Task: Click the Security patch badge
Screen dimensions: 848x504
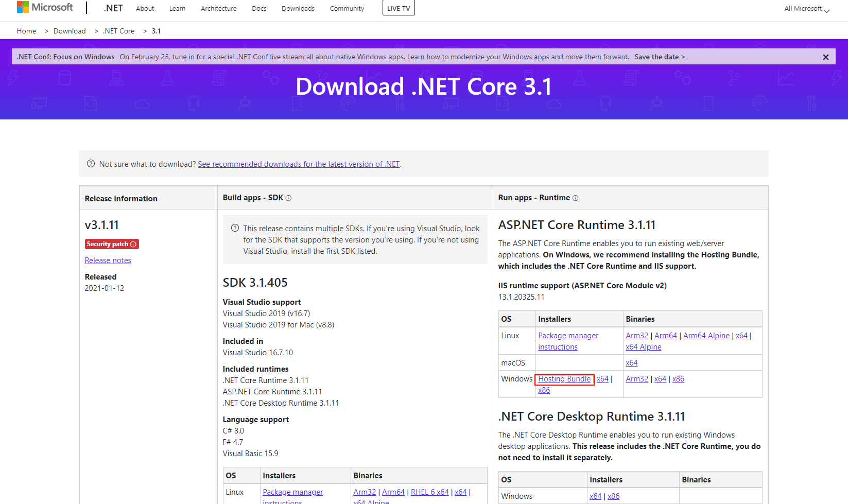Action: (x=112, y=244)
